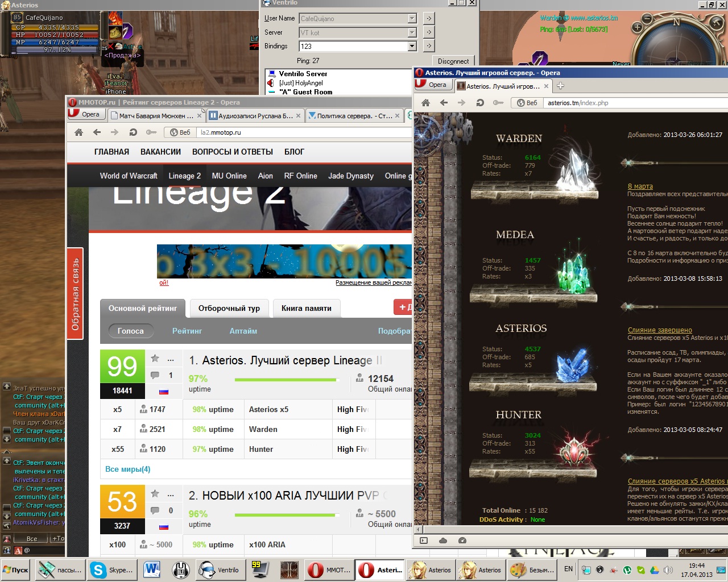
Task: Go back in Asterios Opera window
Action: [444, 103]
